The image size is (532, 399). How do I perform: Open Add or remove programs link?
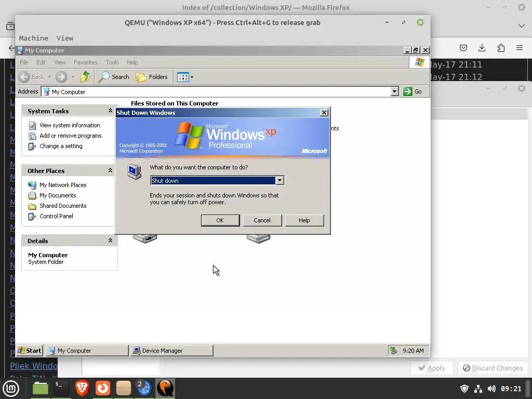click(x=70, y=136)
